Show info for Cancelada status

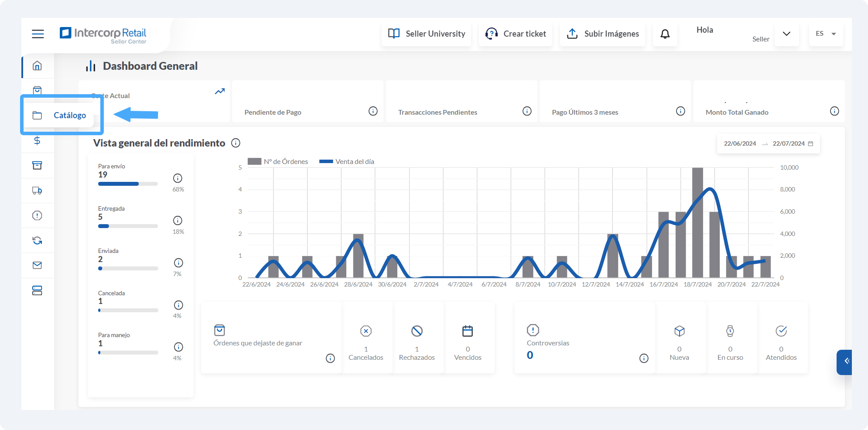coord(178,305)
